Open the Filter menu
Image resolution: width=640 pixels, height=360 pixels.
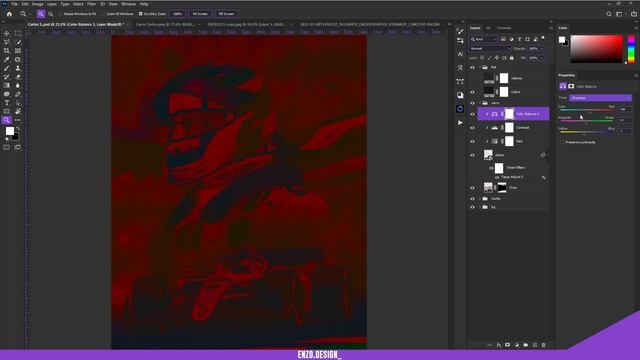pos(91,4)
